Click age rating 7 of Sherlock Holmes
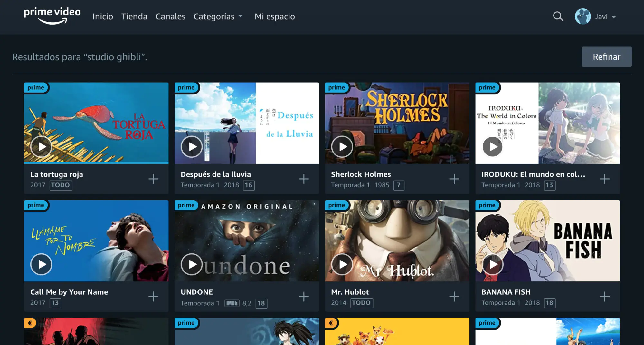 [399, 185]
